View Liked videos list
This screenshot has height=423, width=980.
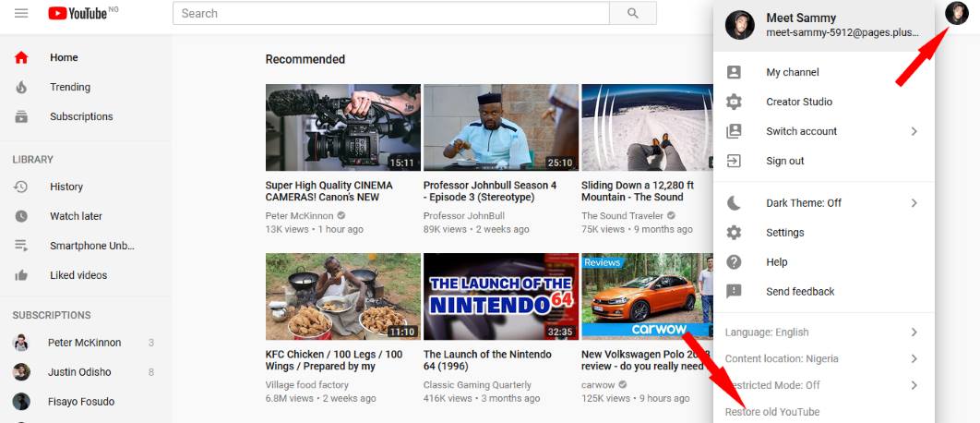[x=78, y=275]
